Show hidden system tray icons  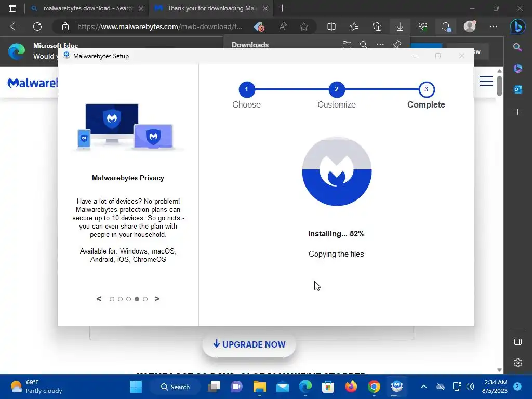[424, 387]
